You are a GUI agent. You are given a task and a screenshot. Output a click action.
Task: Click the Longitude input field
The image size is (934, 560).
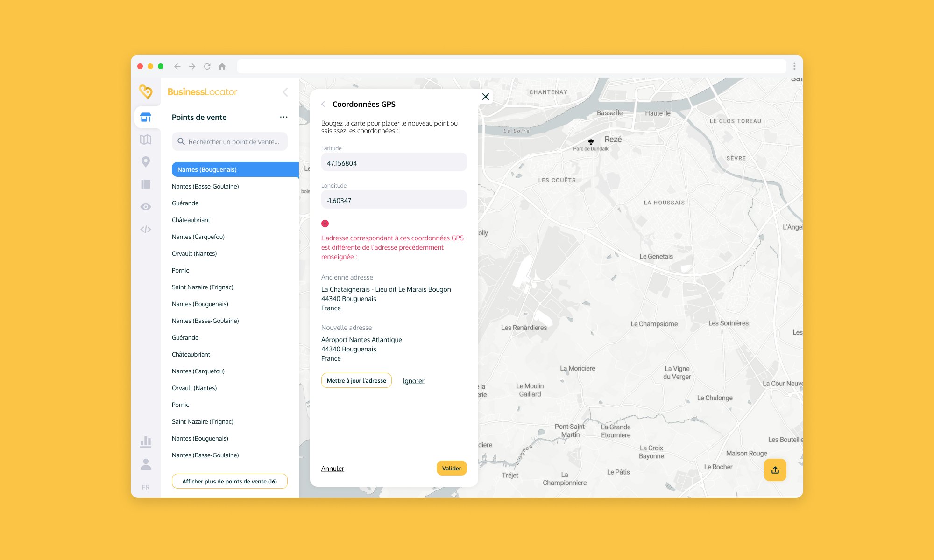pos(394,200)
